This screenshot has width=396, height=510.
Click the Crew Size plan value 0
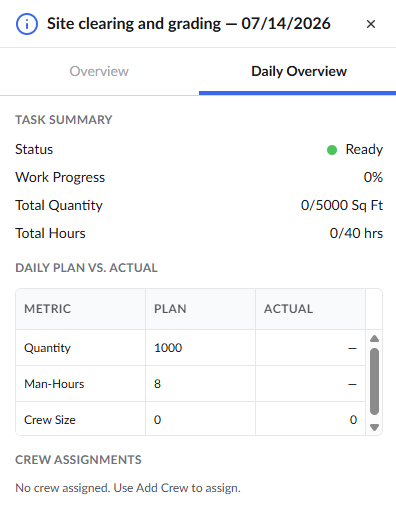tap(157, 420)
